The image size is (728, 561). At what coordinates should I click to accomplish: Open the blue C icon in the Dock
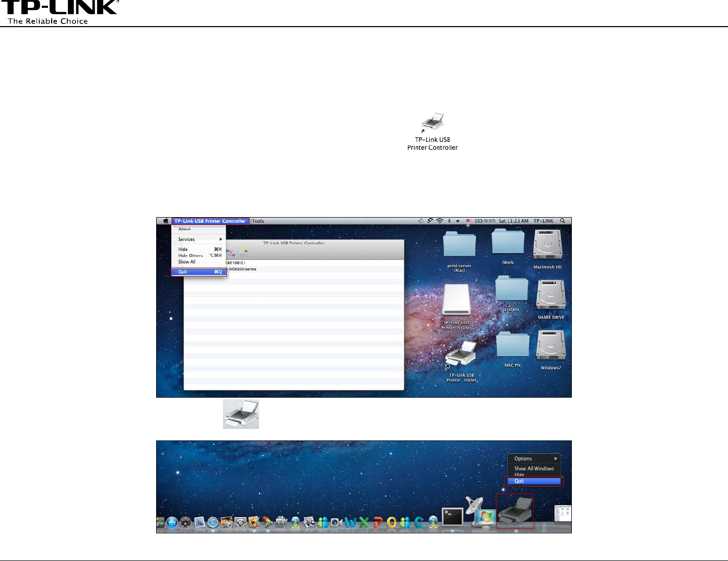tap(419, 522)
